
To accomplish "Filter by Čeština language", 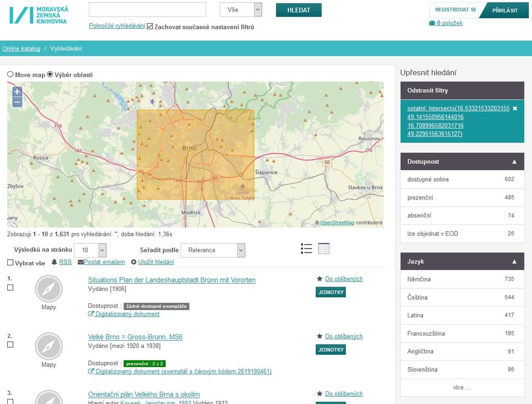I will [462, 297].
